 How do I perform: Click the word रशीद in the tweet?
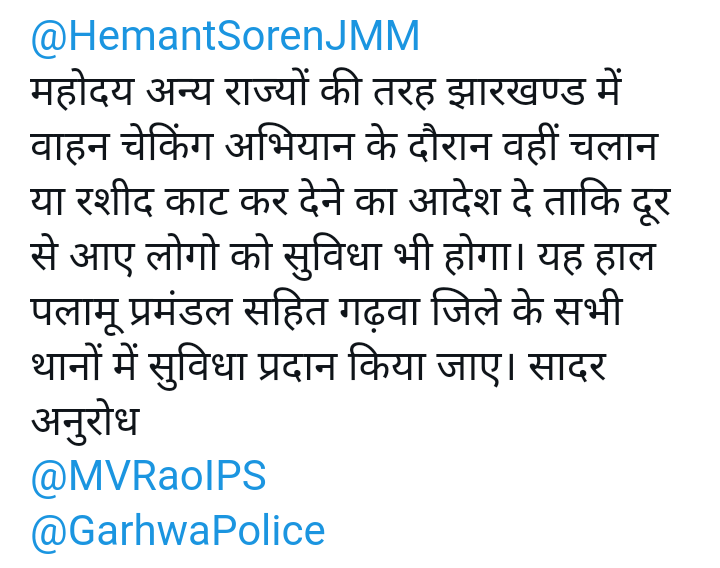coord(113,200)
